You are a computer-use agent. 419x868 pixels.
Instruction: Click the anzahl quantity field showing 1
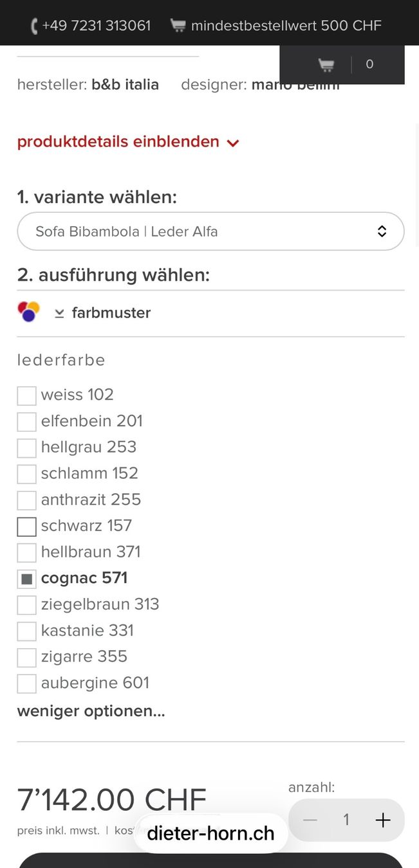346,820
